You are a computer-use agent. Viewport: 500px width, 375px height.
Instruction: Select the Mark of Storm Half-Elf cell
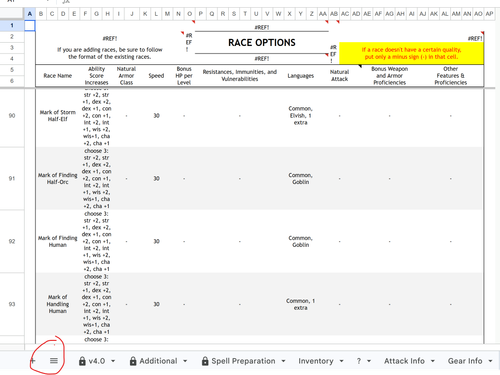click(x=58, y=116)
